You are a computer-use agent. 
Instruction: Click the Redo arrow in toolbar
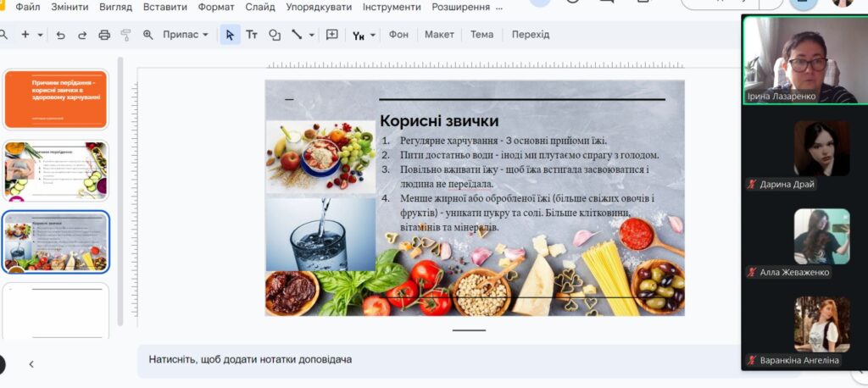82,35
